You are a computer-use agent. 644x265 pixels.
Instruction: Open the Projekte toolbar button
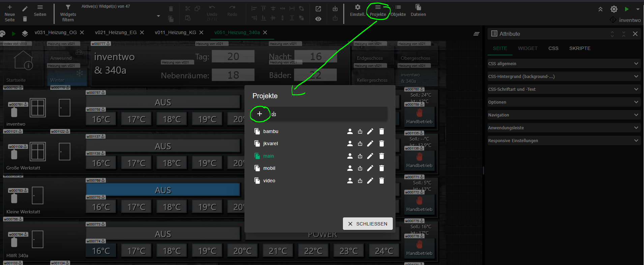point(378,11)
